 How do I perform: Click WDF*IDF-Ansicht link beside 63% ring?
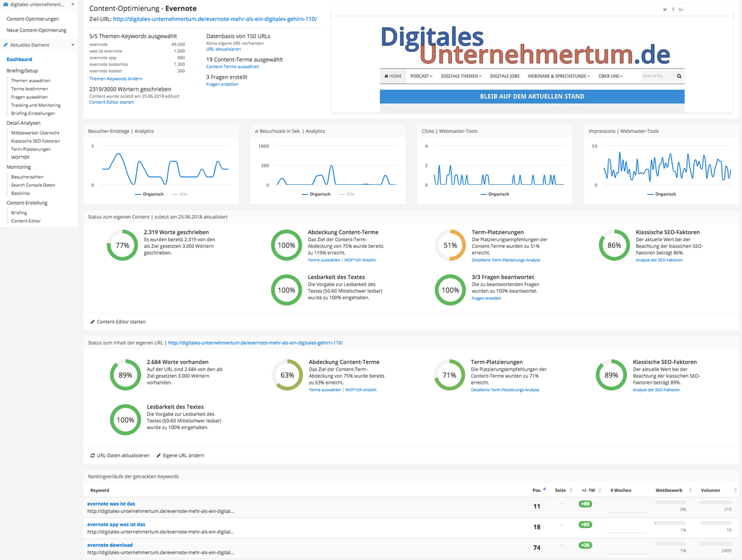(x=360, y=390)
